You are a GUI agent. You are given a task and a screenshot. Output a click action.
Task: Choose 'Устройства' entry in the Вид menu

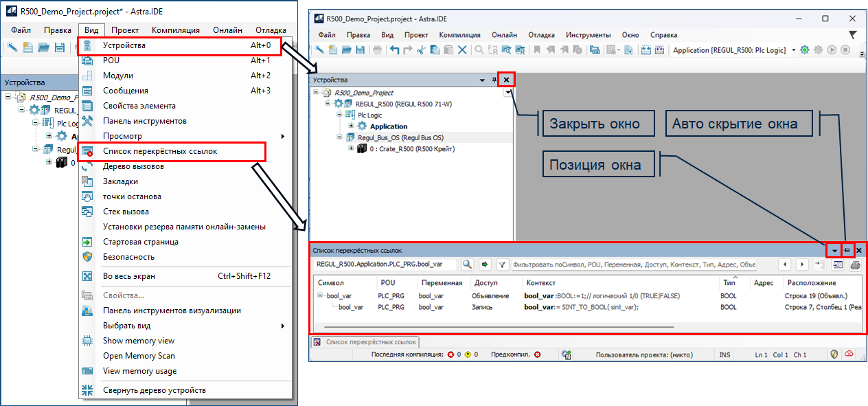124,45
